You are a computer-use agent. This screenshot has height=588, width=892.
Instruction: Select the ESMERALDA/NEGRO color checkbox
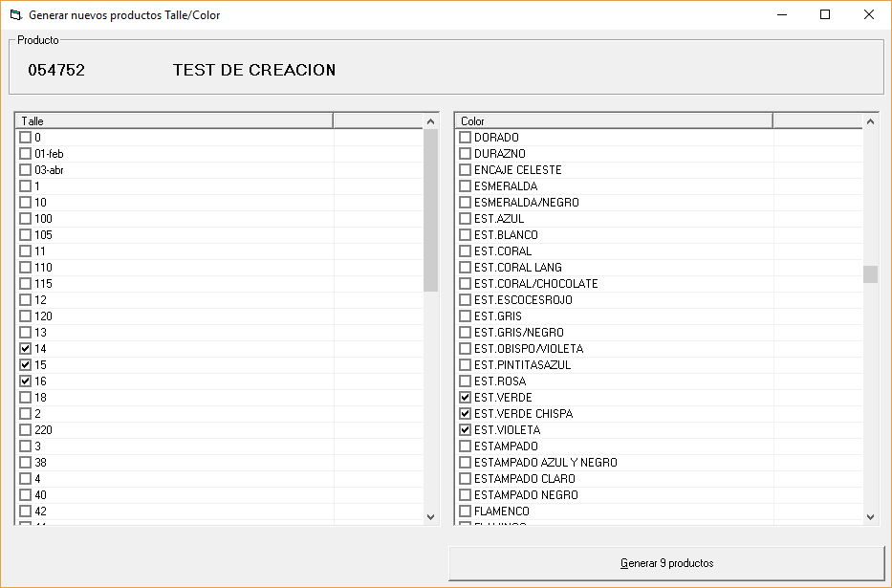tap(466, 203)
